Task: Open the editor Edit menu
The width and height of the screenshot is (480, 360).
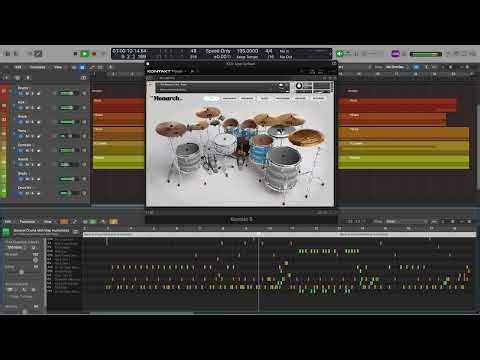Action: click(x=8, y=222)
